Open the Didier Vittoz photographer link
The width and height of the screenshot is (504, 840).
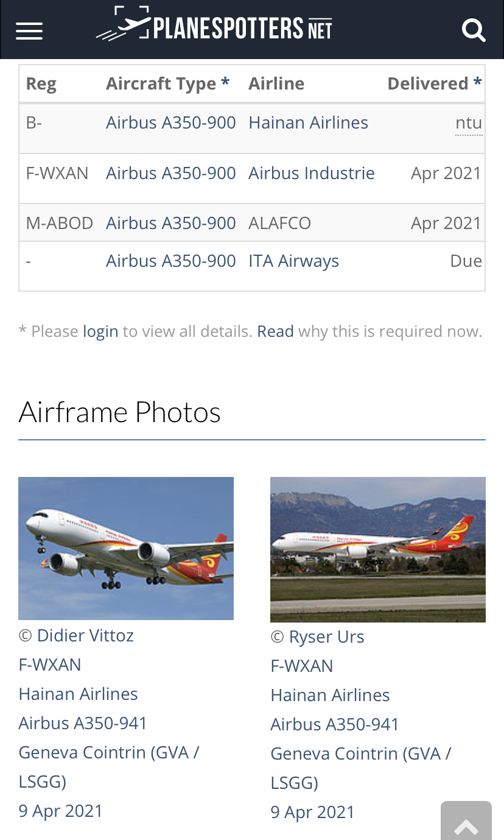click(85, 636)
